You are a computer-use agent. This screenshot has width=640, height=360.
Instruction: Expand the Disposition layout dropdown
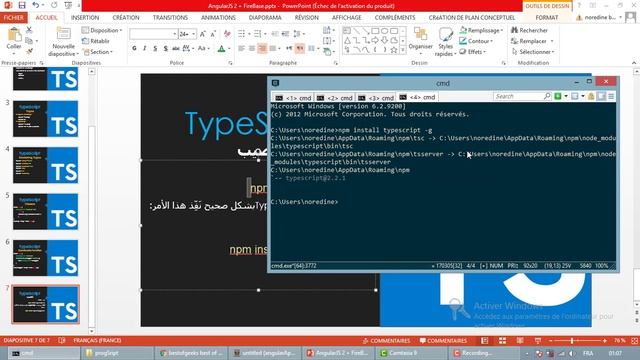[102, 30]
